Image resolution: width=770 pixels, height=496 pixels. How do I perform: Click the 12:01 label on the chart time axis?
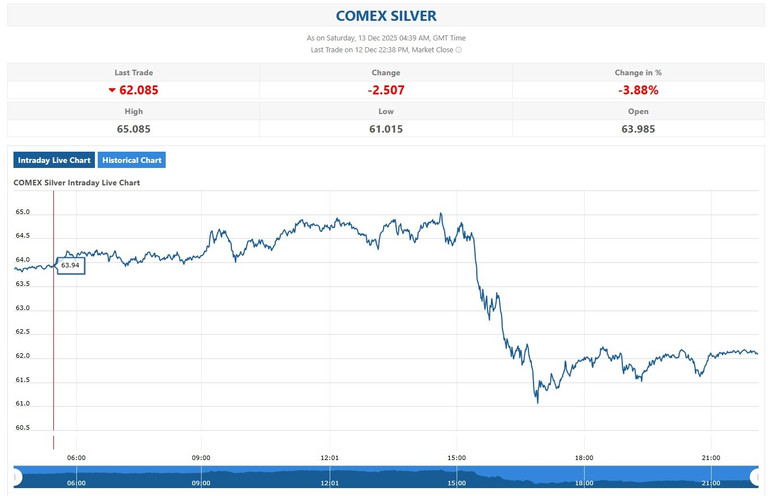(329, 458)
